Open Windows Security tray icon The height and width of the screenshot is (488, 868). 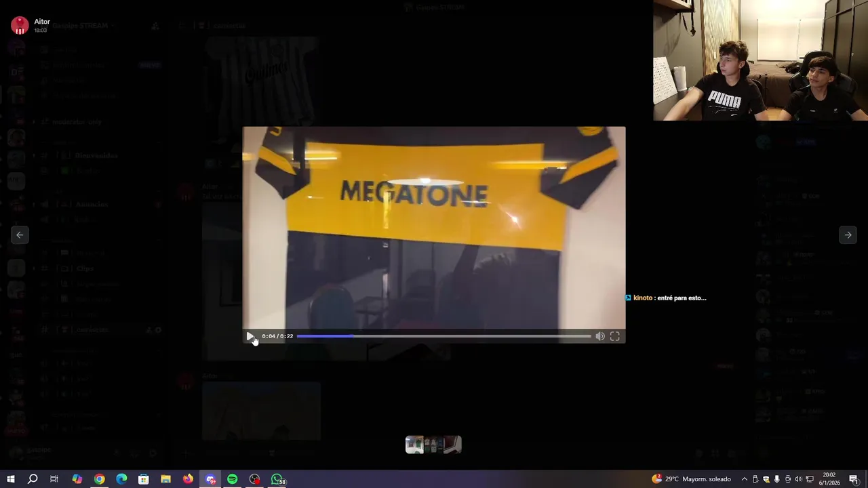coord(766,479)
